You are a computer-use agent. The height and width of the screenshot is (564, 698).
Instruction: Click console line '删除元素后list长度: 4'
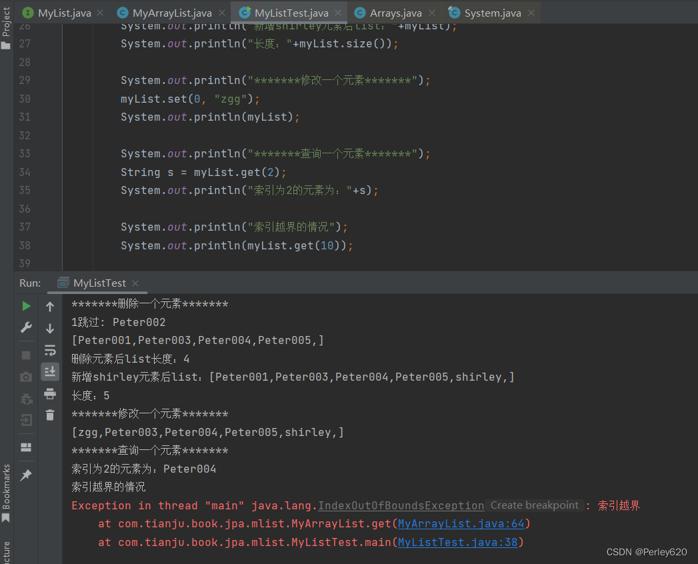tap(130, 359)
